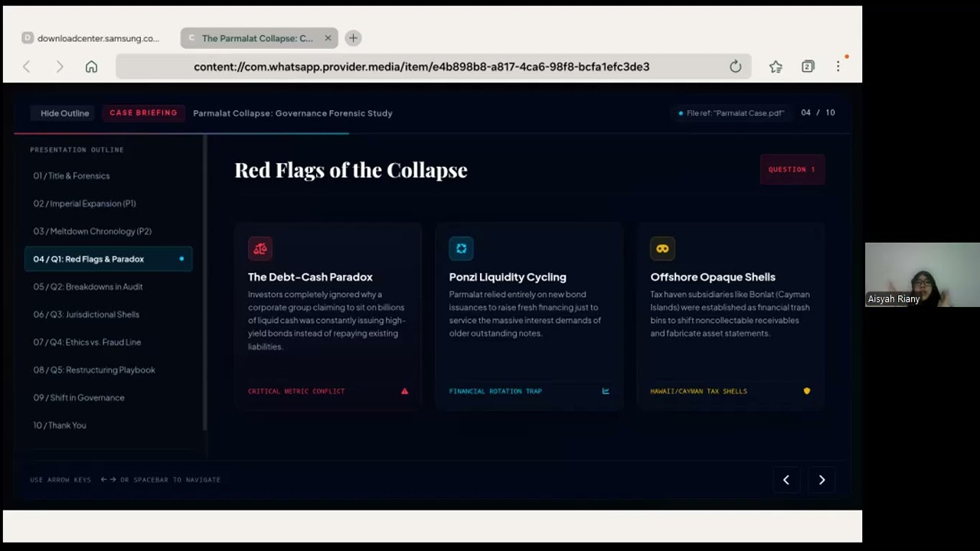Select Ponzi Liquidity Cycling heading
This screenshot has width=980, height=551.
[x=508, y=277]
